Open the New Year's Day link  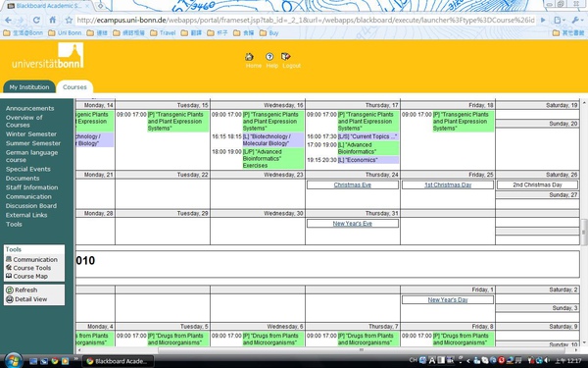click(448, 299)
